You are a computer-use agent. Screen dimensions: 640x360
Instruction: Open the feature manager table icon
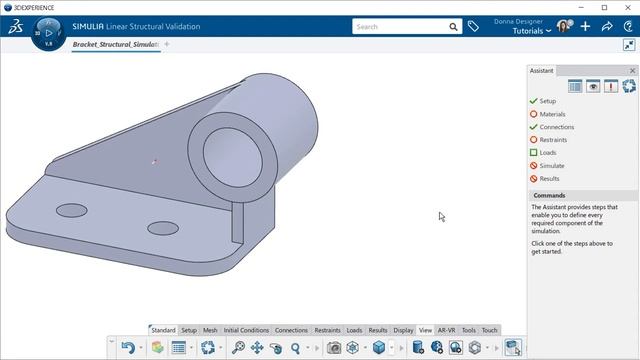click(178, 348)
